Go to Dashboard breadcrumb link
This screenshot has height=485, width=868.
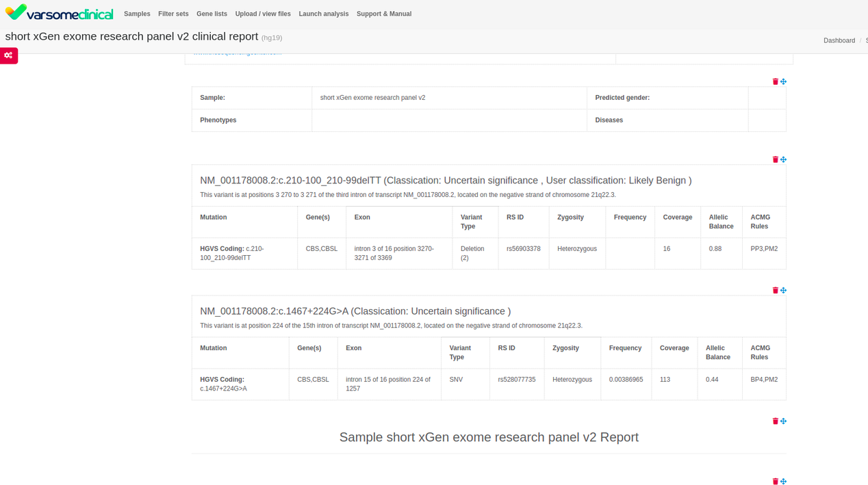839,40
